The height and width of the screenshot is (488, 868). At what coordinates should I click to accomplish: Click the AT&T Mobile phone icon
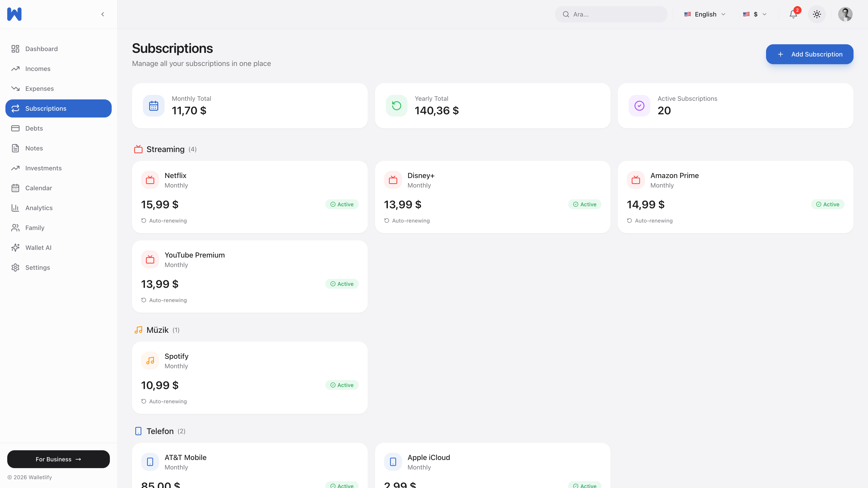150,462
